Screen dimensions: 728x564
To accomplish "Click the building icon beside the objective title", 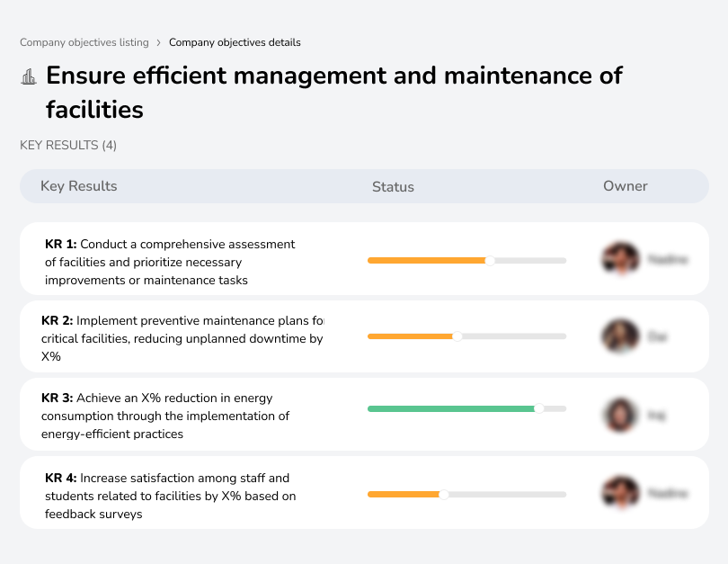I will (29, 76).
